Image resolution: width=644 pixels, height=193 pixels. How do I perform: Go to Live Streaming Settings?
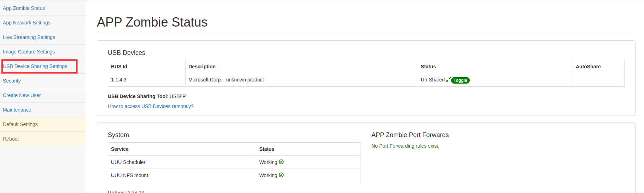point(29,37)
